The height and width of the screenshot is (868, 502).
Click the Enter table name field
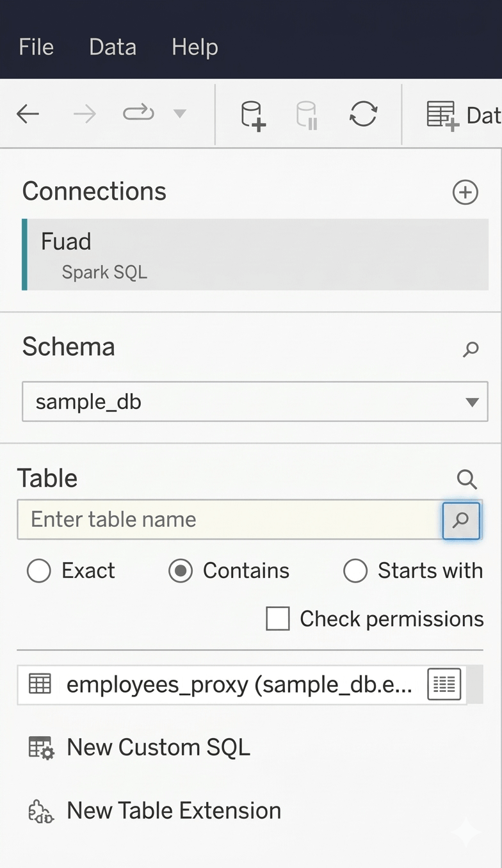[229, 520]
